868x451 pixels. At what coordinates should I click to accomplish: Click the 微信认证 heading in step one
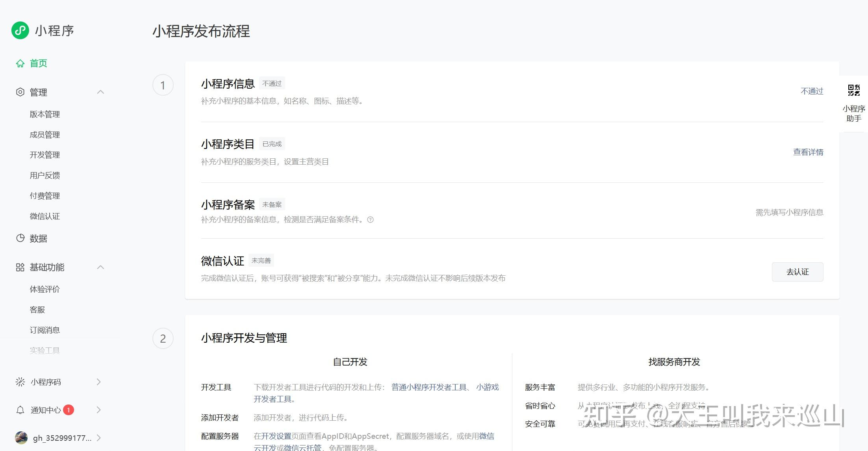pos(223,261)
